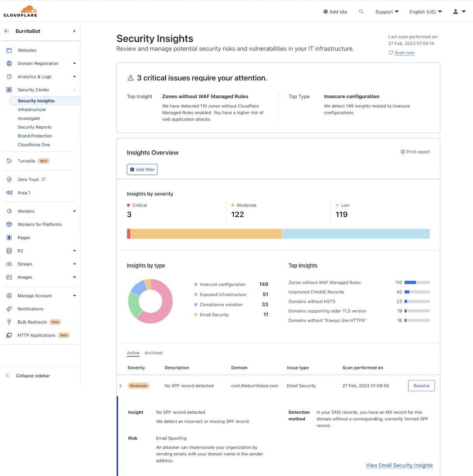The height and width of the screenshot is (476, 473).
Task: Click the Websites sidebar icon
Action: 9,50
